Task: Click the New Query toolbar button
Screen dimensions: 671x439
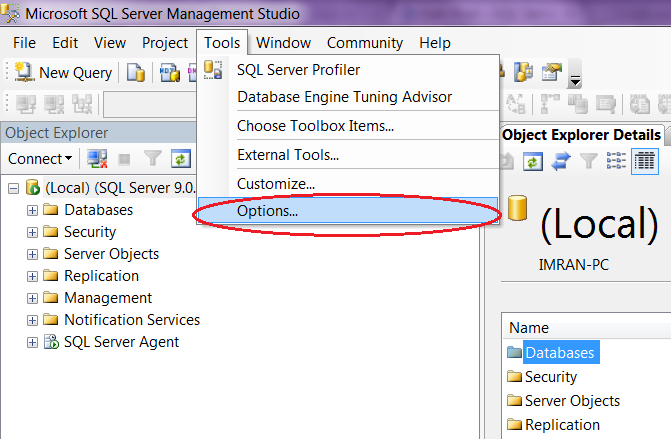Action: 64,73
